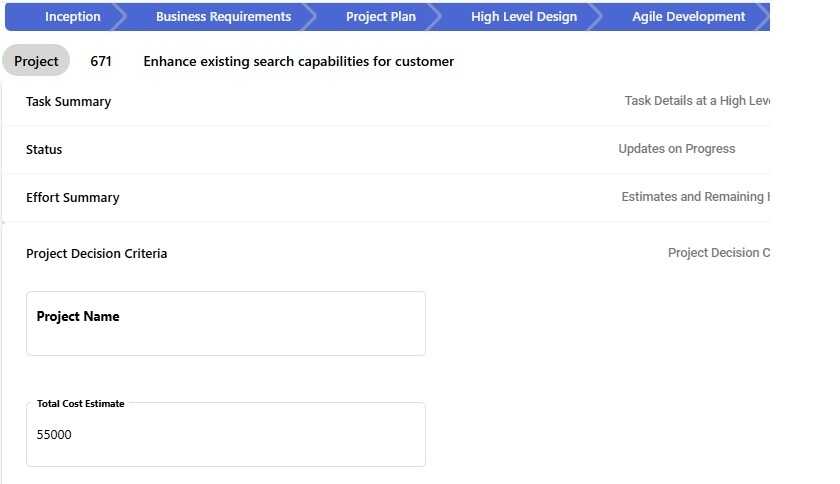Click the 'Enhance existing search capabilities' title
The width and height of the screenshot is (840, 484).
click(298, 61)
